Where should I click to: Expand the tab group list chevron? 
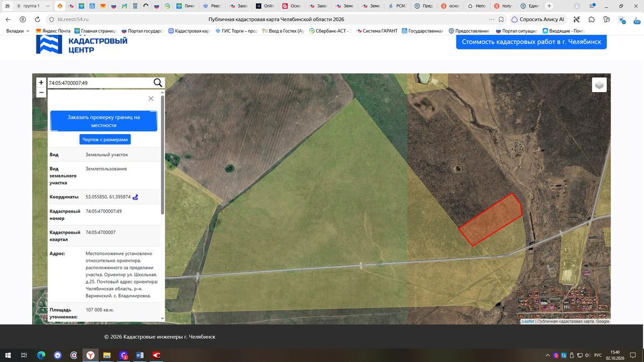point(48,6)
